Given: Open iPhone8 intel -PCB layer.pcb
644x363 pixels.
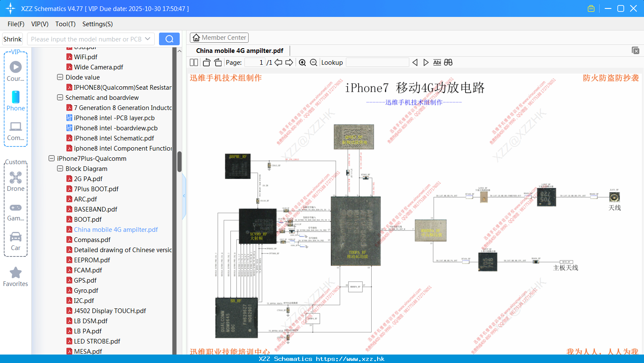Looking at the screenshot, I should (114, 118).
